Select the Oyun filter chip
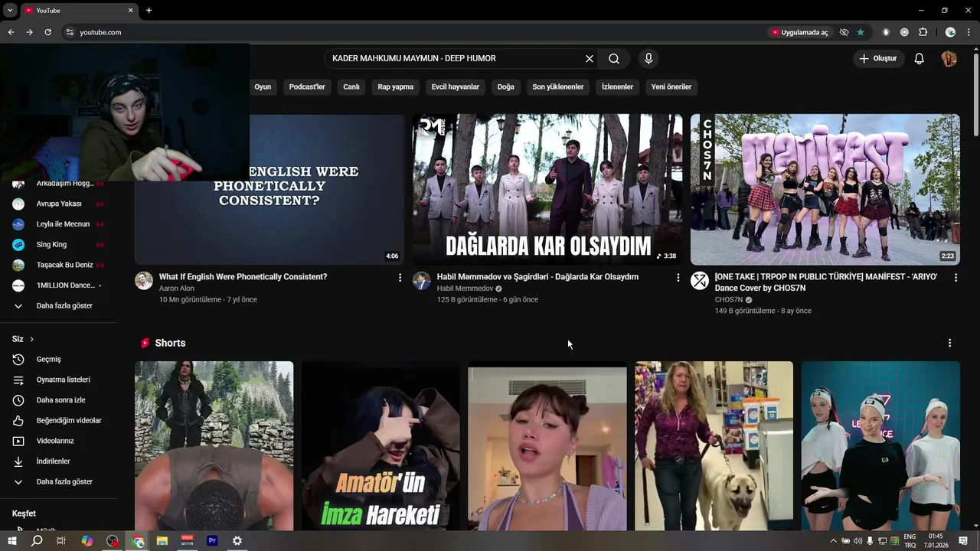Image resolution: width=980 pixels, height=551 pixels. [x=263, y=87]
